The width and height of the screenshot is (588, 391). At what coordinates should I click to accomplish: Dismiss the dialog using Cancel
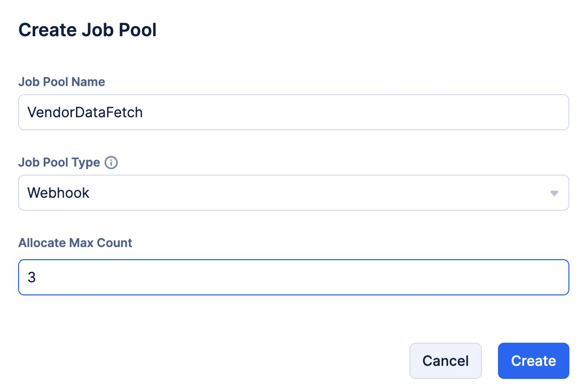tap(445, 361)
